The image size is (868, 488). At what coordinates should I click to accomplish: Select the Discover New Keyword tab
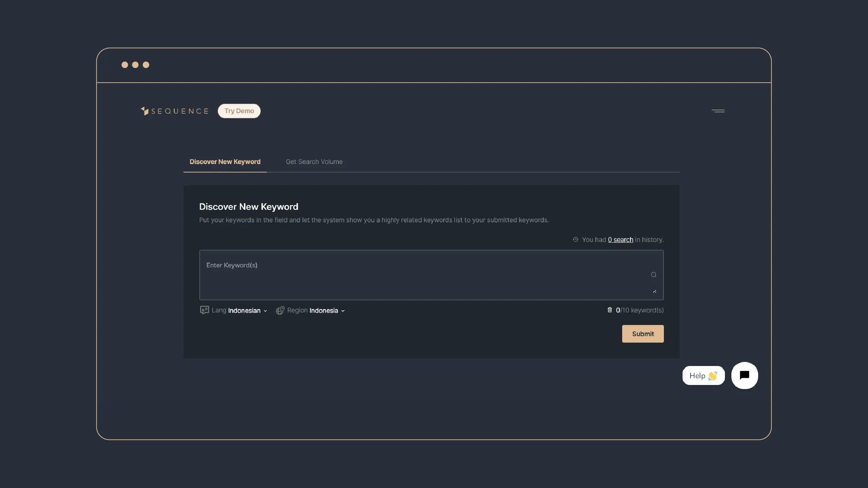[x=225, y=162]
